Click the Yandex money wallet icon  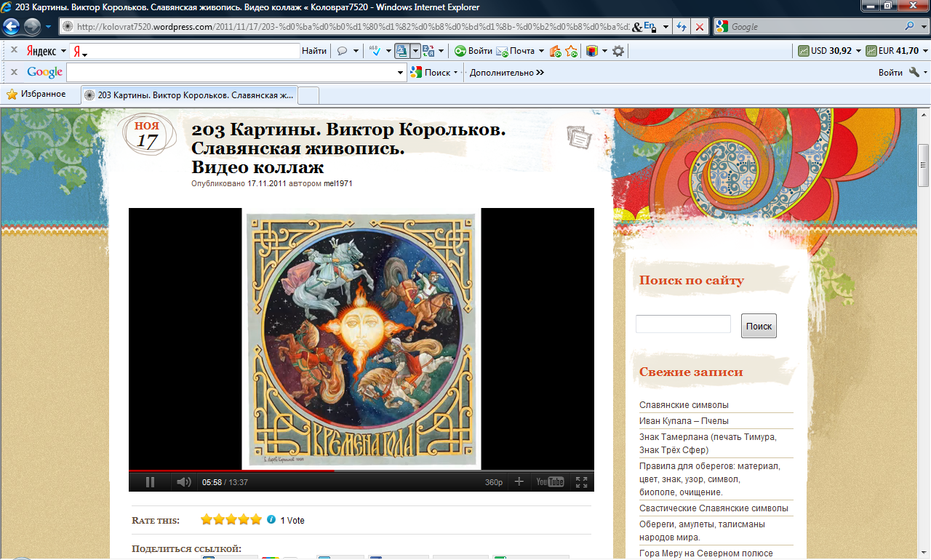556,51
